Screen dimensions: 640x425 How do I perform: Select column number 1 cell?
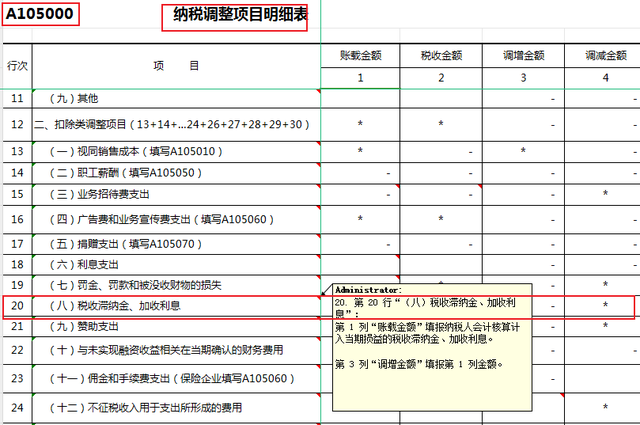360,78
